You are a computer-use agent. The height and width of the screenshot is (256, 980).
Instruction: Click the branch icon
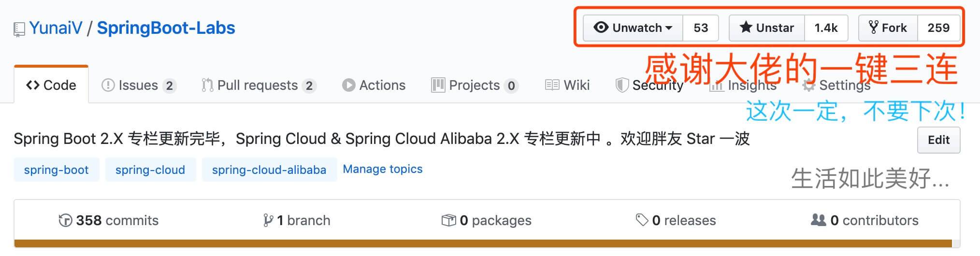268,221
